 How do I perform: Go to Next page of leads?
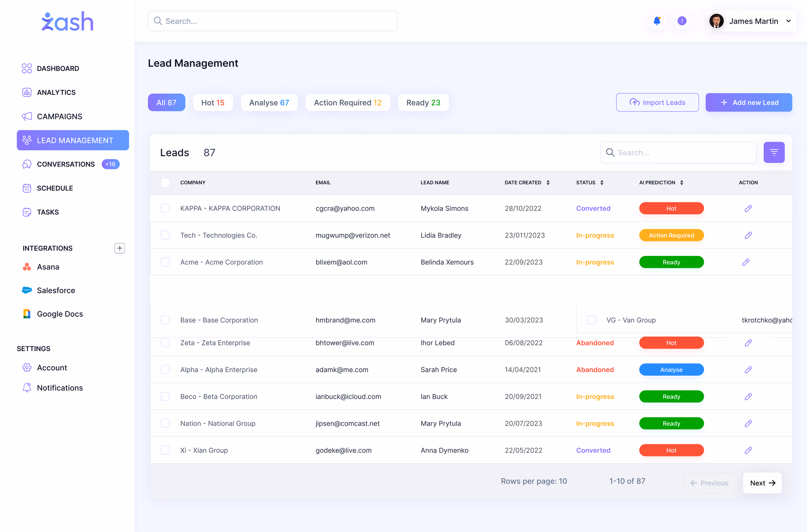(762, 483)
